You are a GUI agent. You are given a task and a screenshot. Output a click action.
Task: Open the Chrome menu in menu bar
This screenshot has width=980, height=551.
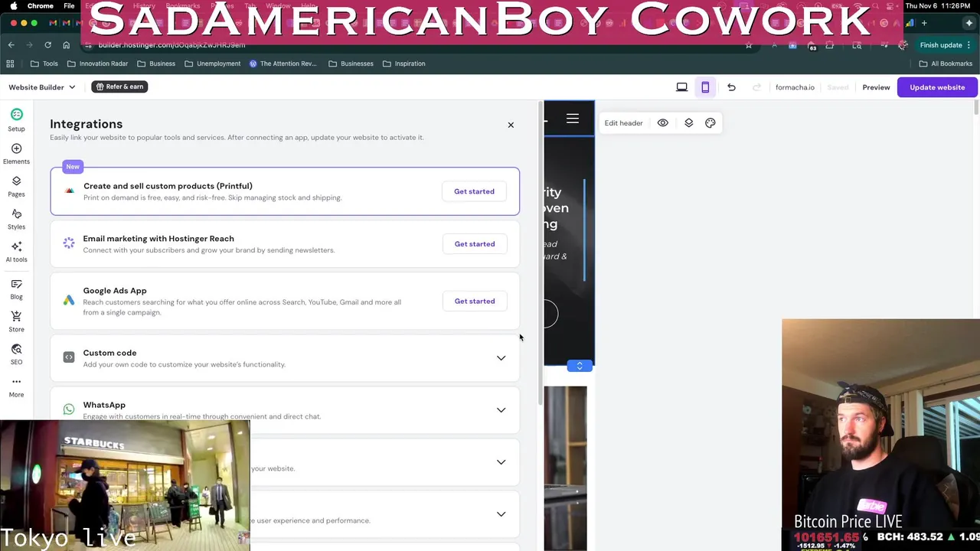tap(40, 5)
